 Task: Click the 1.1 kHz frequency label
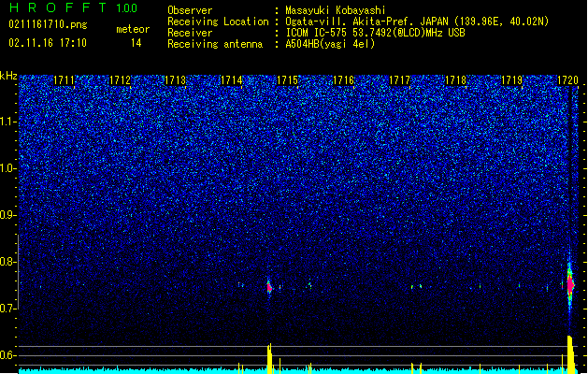pos(7,122)
